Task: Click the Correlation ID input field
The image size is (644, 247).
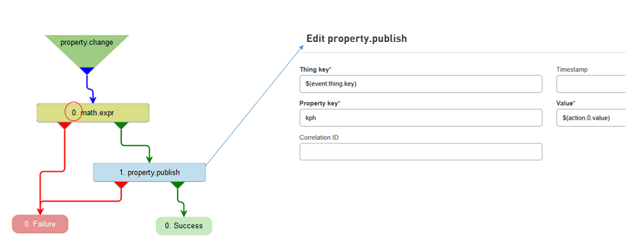Action: click(420, 152)
